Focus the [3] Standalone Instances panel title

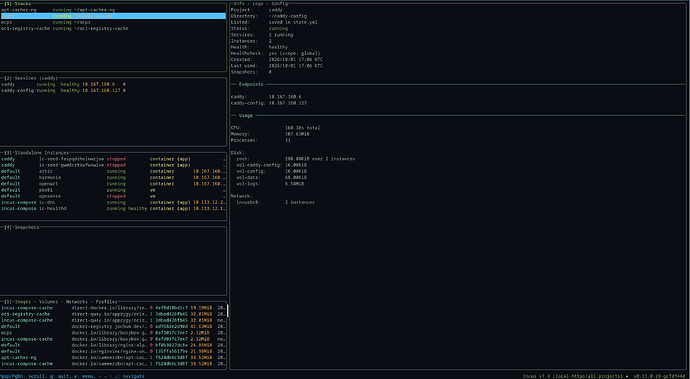coord(36,153)
